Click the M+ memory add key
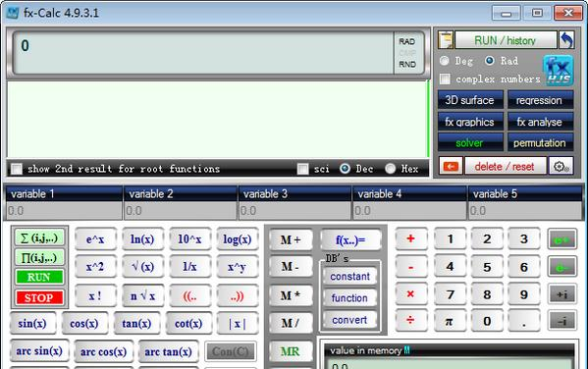The height and width of the screenshot is (369, 588). pyautogui.click(x=291, y=240)
